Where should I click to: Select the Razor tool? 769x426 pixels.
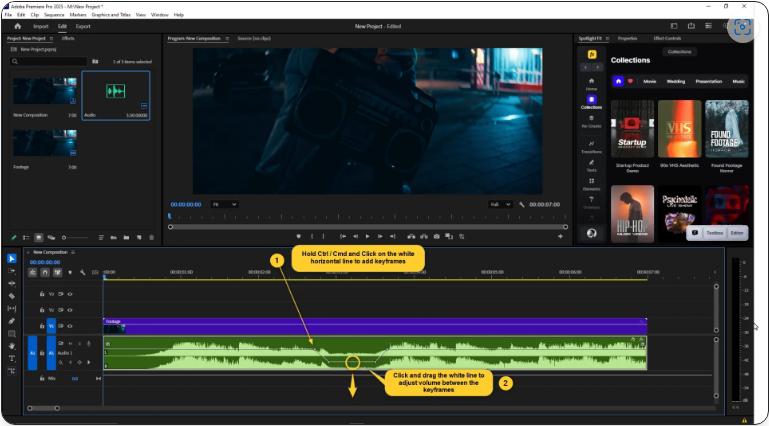coord(12,296)
